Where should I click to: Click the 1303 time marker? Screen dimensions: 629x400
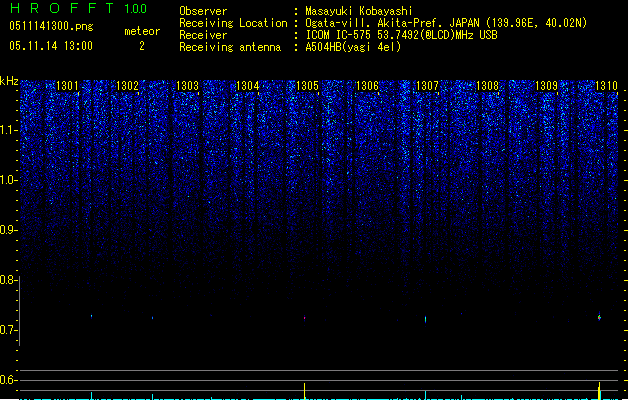[x=187, y=85]
